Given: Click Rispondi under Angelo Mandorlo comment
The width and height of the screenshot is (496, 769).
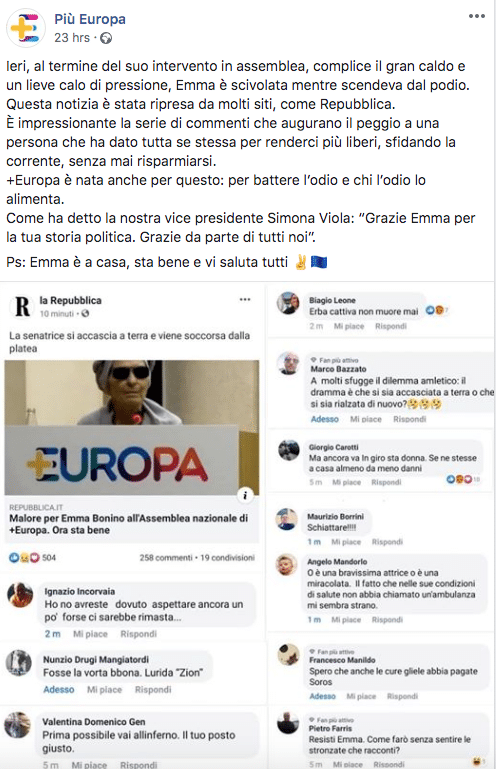Looking at the screenshot, I should pos(387,620).
